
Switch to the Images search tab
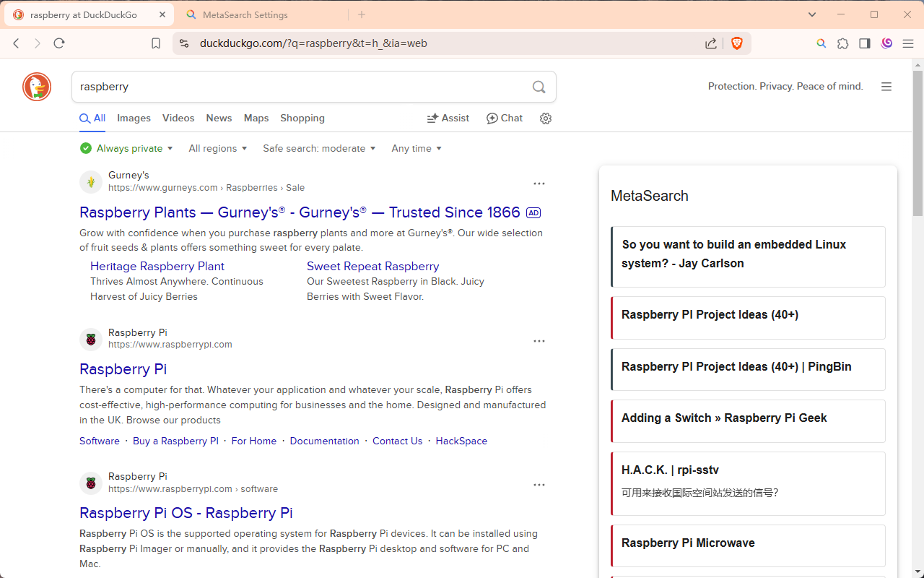[134, 118]
